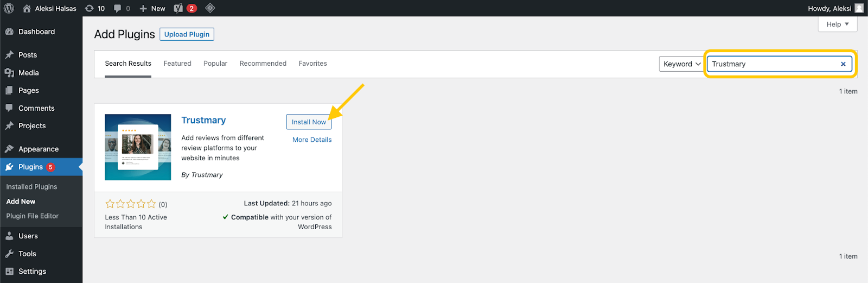
Task: Open the comments bubble in admin bar
Action: point(122,8)
